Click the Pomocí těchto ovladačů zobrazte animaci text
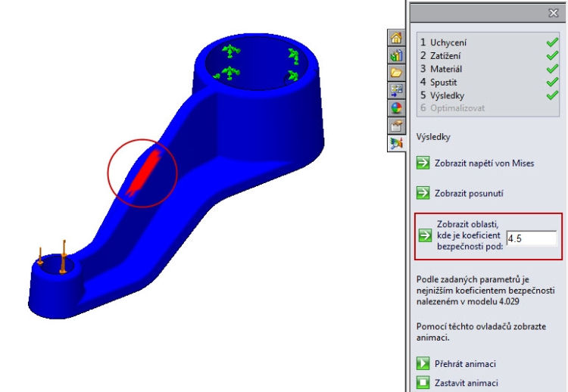Screen dimensions: 568x392 (481, 332)
